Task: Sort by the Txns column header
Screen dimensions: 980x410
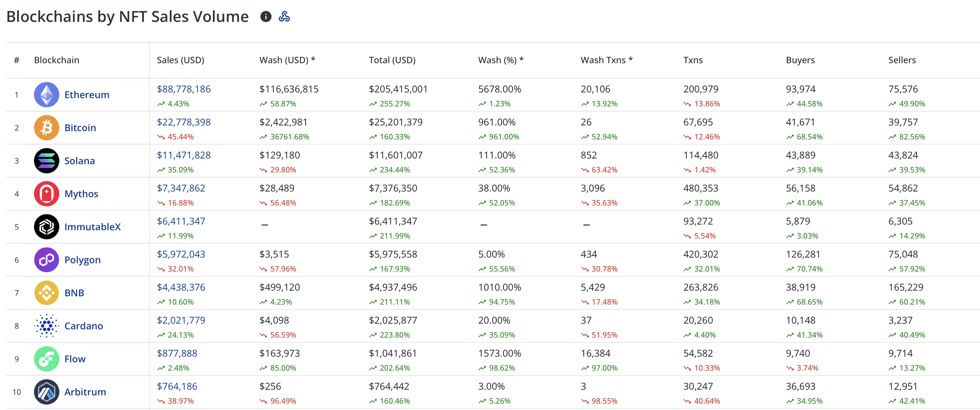Action: coord(693,60)
